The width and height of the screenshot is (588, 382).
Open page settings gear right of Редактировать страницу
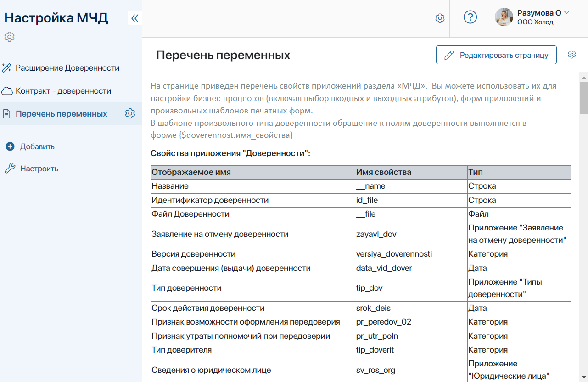coord(571,55)
